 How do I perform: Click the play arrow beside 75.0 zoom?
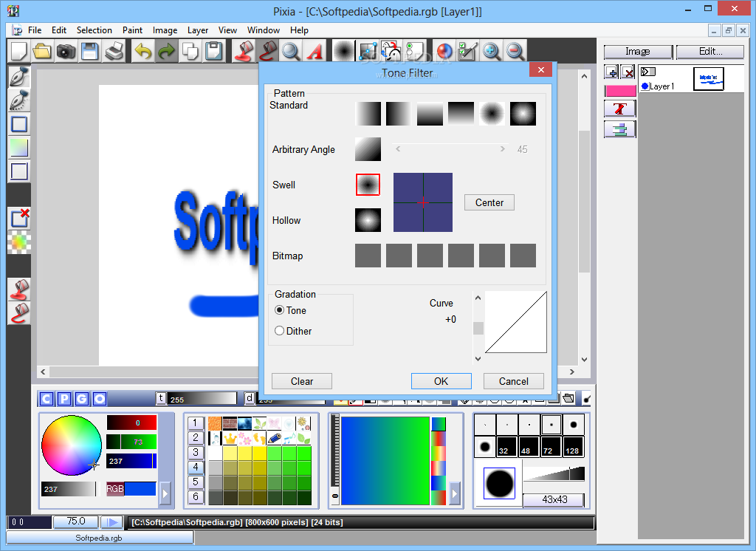[x=112, y=522]
